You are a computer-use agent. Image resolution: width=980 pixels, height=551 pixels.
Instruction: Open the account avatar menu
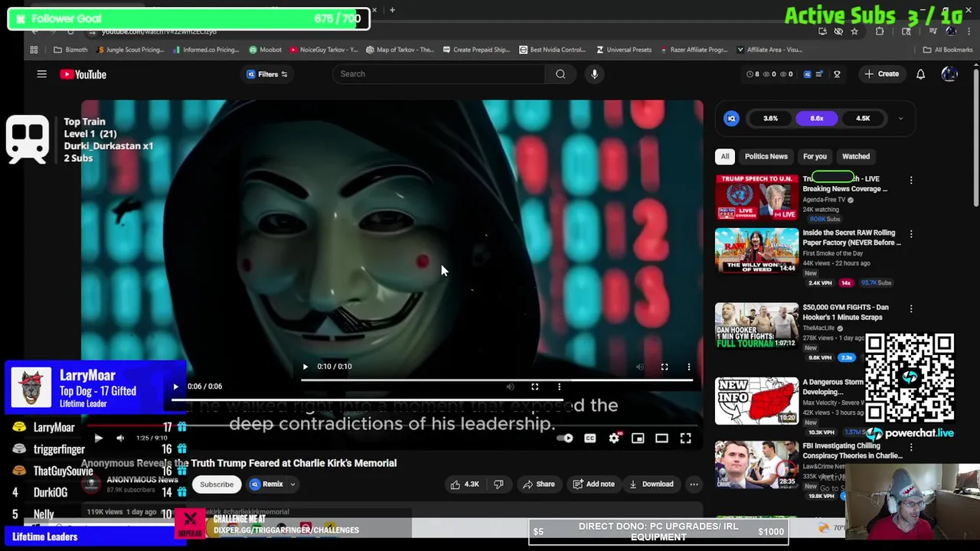click(x=949, y=74)
